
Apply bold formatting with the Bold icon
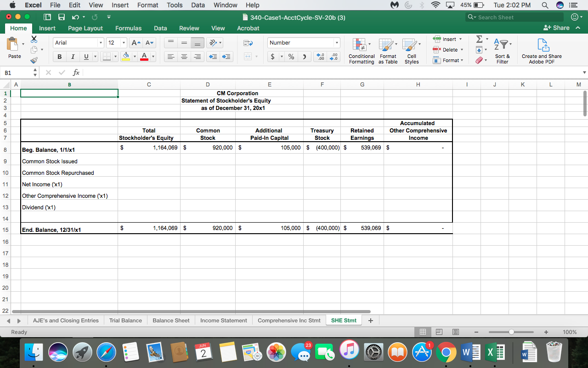tap(59, 56)
